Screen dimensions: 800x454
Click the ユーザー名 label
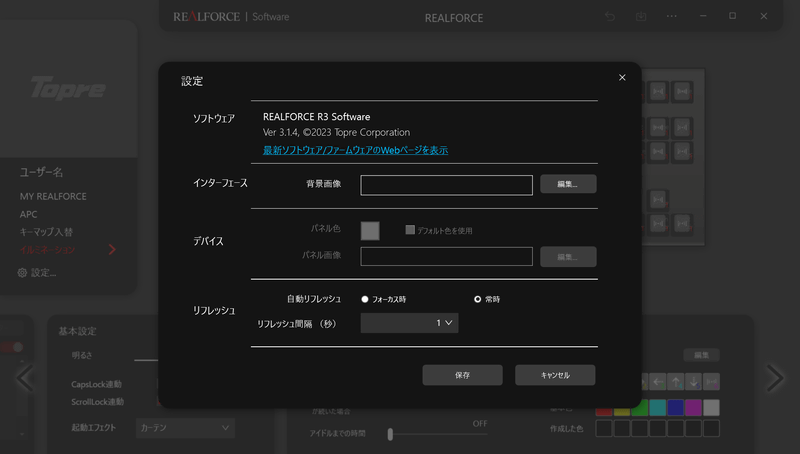[41, 172]
